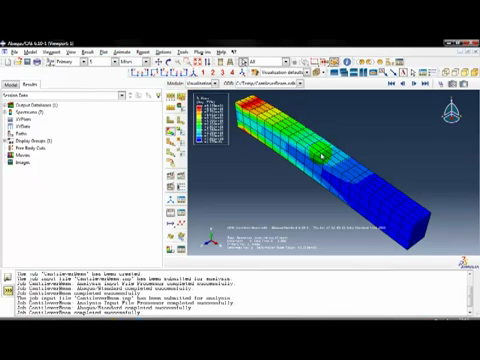Screen dimensions: 480x360
Task: Select Paths in the session tree
Action: pos(21,134)
